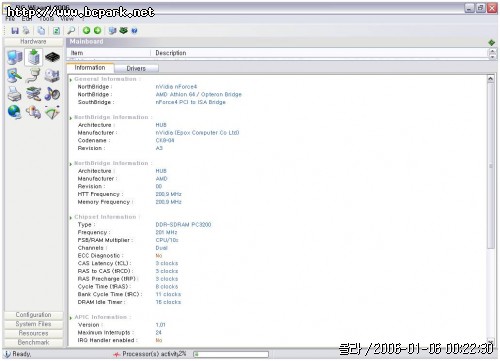Click the AMD Athlon 64 / Opteron Bridge value
The height and width of the screenshot is (361, 500).
(199, 94)
